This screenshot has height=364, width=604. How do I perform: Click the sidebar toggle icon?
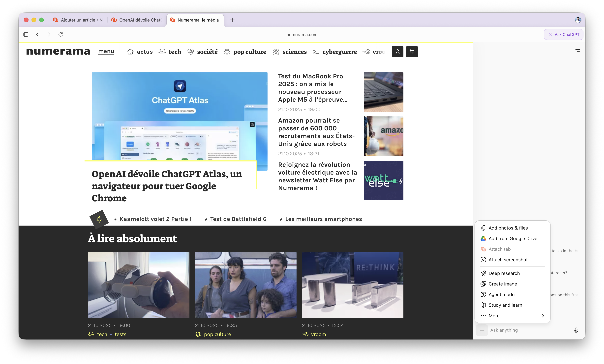pyautogui.click(x=26, y=35)
